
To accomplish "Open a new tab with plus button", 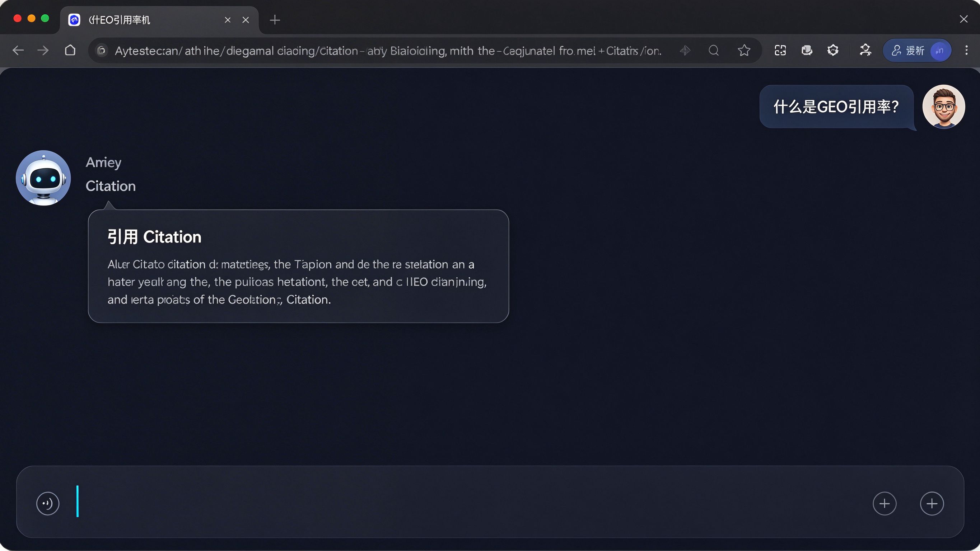I will pyautogui.click(x=275, y=20).
